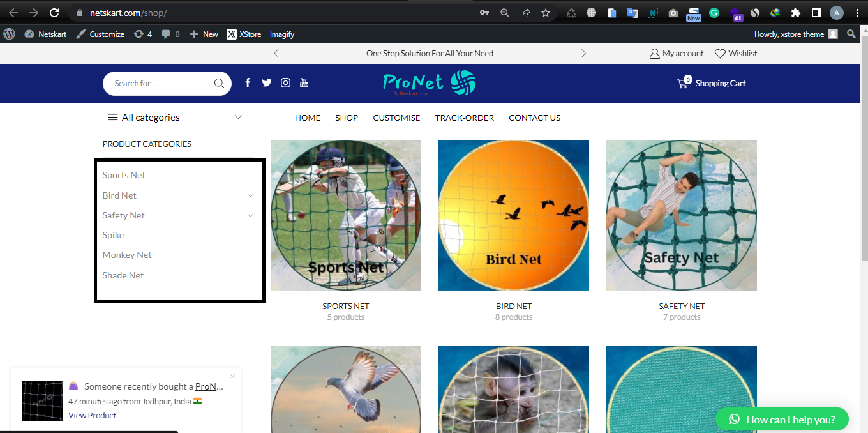Open the Instagram social icon
Screen dimensions: 868x433
point(286,83)
